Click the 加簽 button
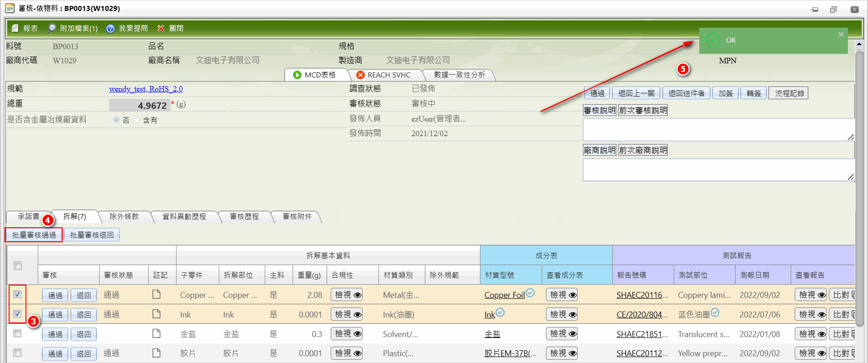This screenshot has height=363, width=868. click(x=725, y=93)
